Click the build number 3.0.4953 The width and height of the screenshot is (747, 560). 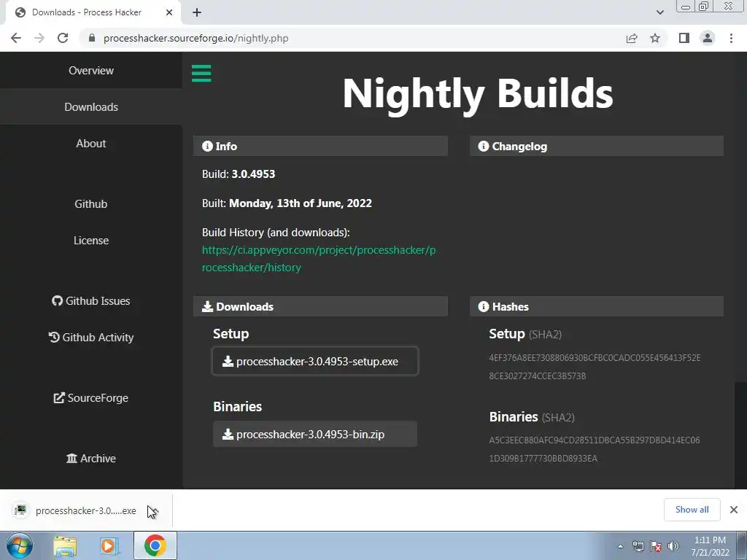pos(253,174)
